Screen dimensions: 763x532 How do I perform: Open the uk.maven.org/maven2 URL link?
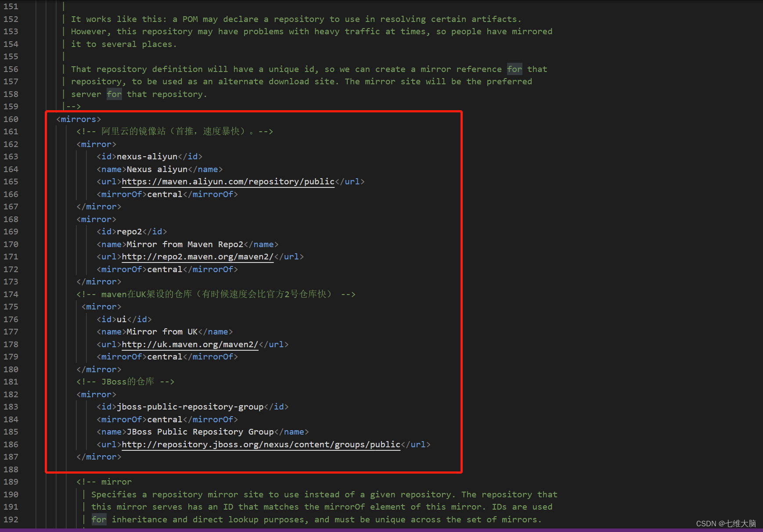[190, 345]
